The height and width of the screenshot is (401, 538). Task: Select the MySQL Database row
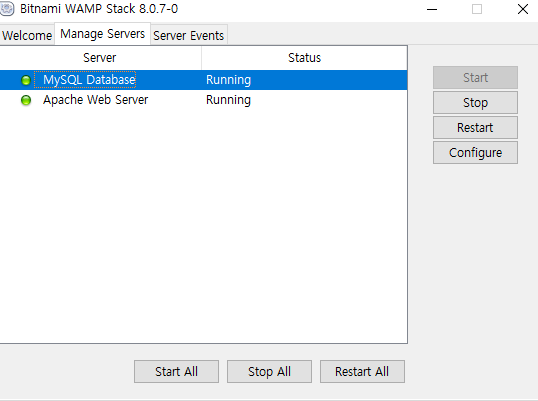[204, 80]
